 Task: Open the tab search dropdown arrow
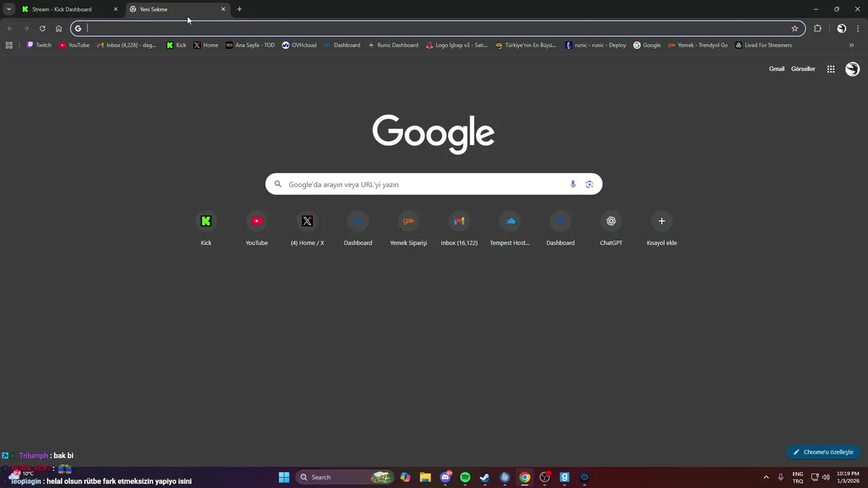click(9, 9)
